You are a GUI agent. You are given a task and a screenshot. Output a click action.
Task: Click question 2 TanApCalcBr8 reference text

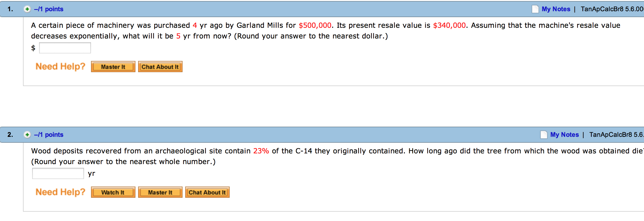pos(616,135)
